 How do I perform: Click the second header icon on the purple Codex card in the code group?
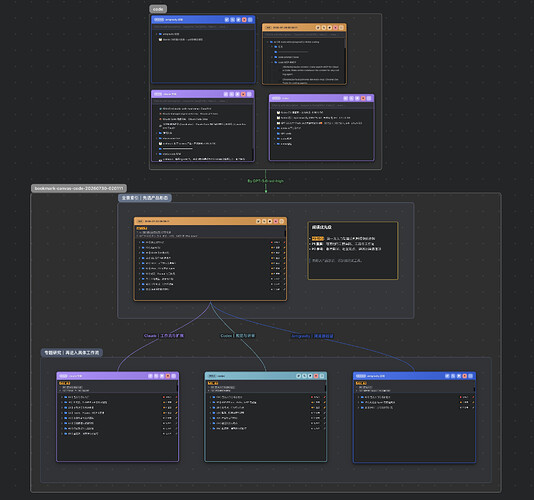pos(351,98)
